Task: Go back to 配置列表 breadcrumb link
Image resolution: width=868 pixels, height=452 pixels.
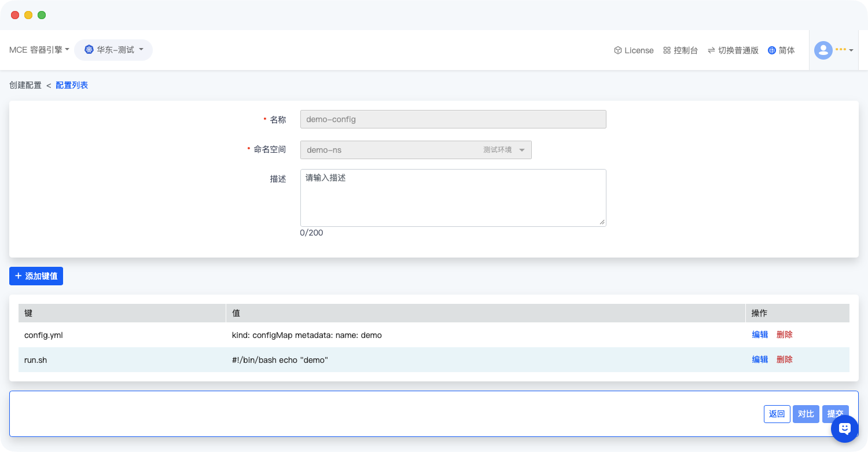Action: tap(72, 85)
